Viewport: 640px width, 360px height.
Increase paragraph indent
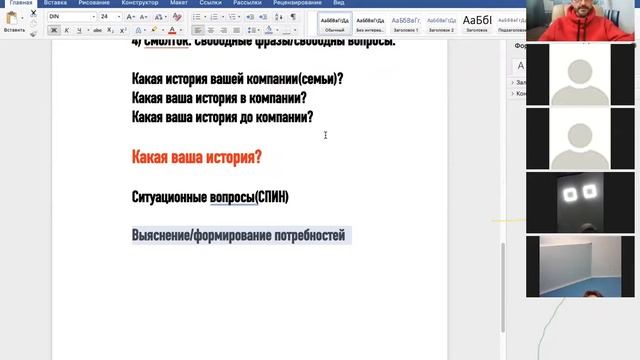pyautogui.click(x=263, y=17)
